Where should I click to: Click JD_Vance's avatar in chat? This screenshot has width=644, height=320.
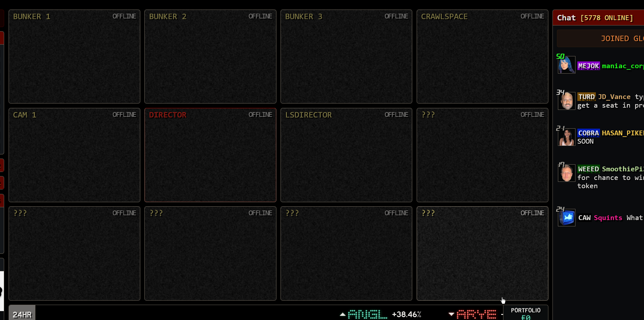[x=567, y=101]
